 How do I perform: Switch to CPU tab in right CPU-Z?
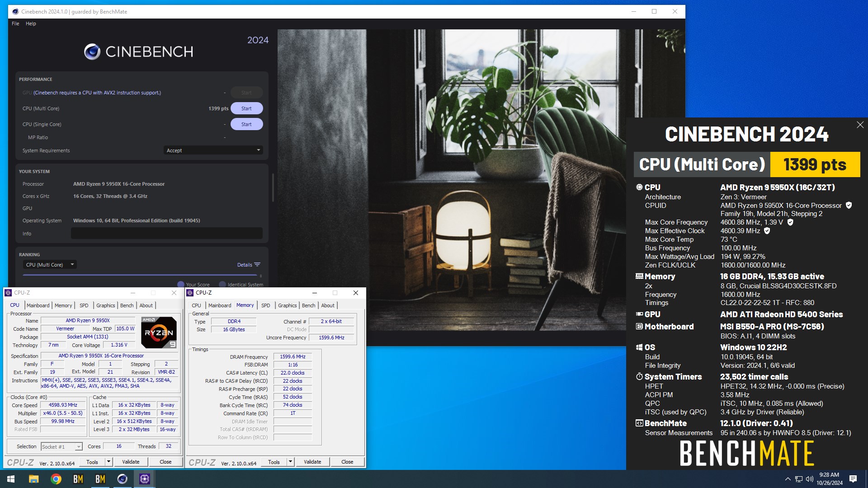pos(196,305)
